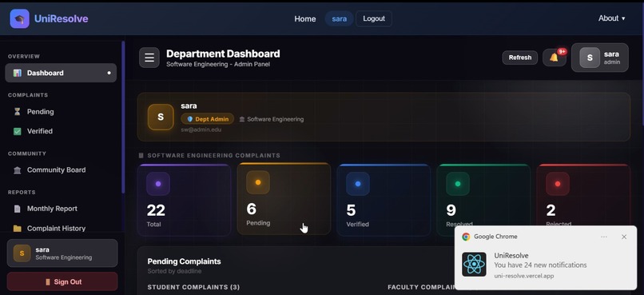Click the building icon beside Community Board
Image resolution: width=644 pixels, height=295 pixels.
18,170
